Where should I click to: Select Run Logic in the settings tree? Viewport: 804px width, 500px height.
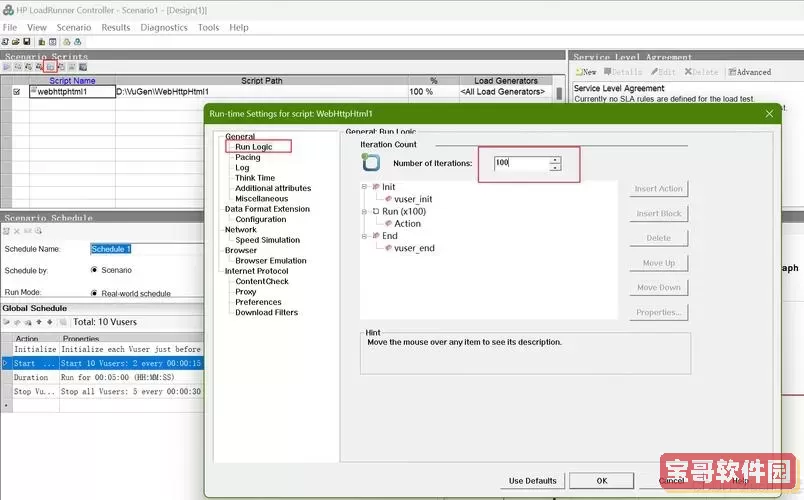click(254, 147)
